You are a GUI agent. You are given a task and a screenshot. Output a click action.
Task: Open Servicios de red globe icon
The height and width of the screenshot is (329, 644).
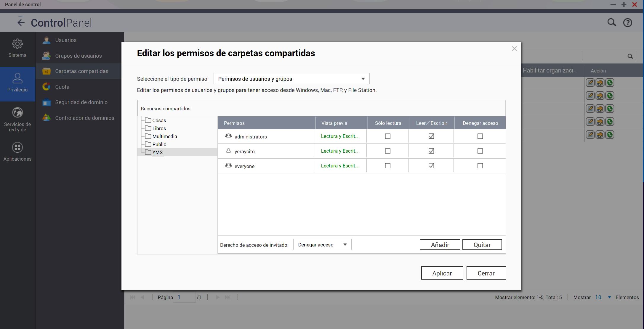17,113
